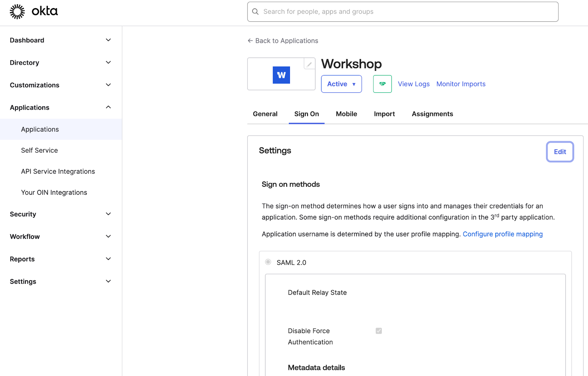Switch to the Mobile tab

click(x=347, y=114)
